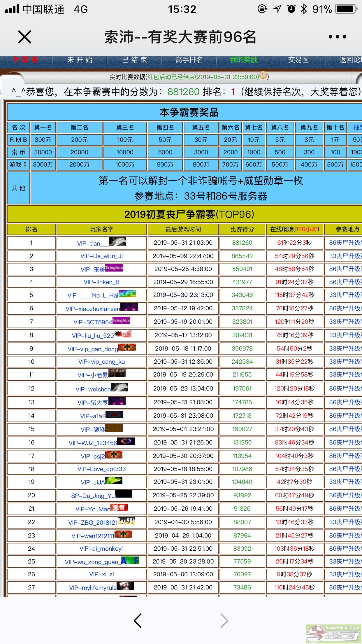Click the clock icon beside the end time

click(263, 75)
